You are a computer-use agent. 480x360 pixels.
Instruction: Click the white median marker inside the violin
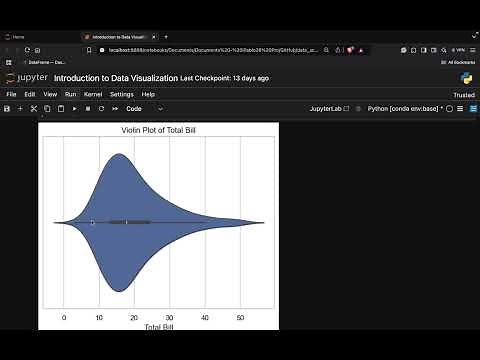click(126, 222)
